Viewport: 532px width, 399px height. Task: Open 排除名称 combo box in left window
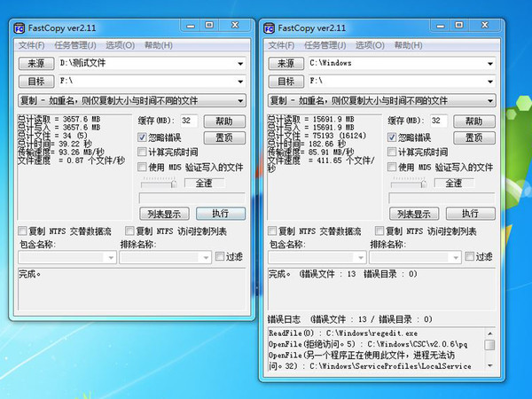click(x=166, y=257)
